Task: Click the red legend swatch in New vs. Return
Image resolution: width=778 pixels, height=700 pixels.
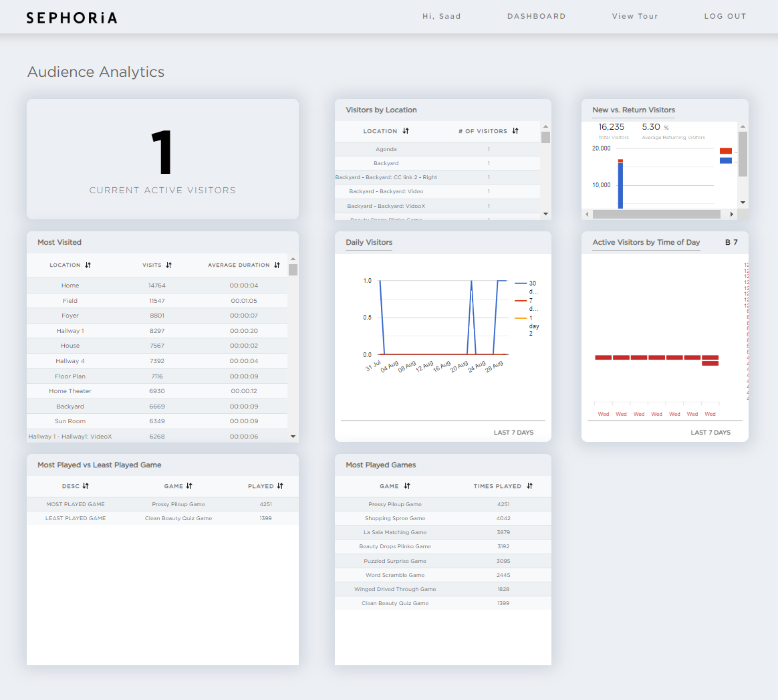Action: point(726,151)
